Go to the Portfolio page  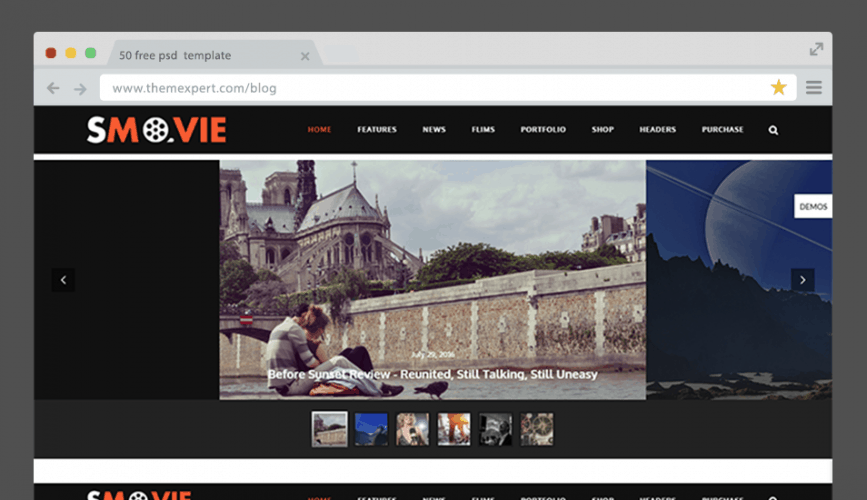[543, 130]
